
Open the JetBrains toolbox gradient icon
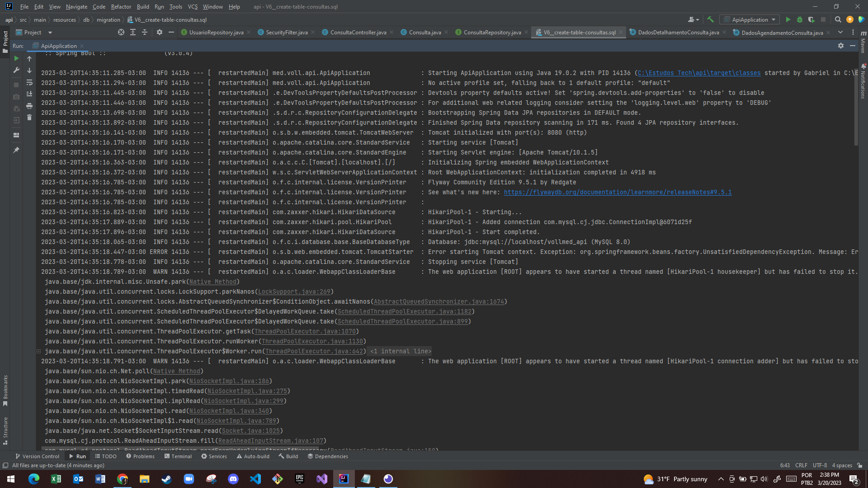pyautogui.click(x=861, y=19)
